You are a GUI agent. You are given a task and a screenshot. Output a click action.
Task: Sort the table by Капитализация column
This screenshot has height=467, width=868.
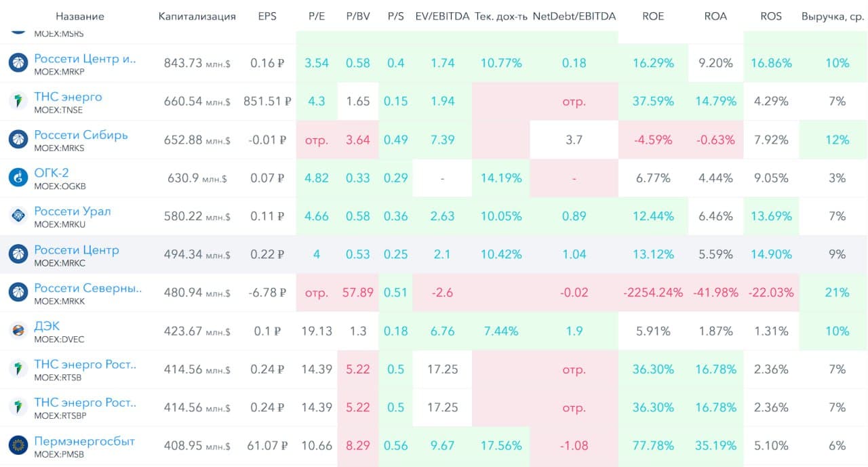197,16
